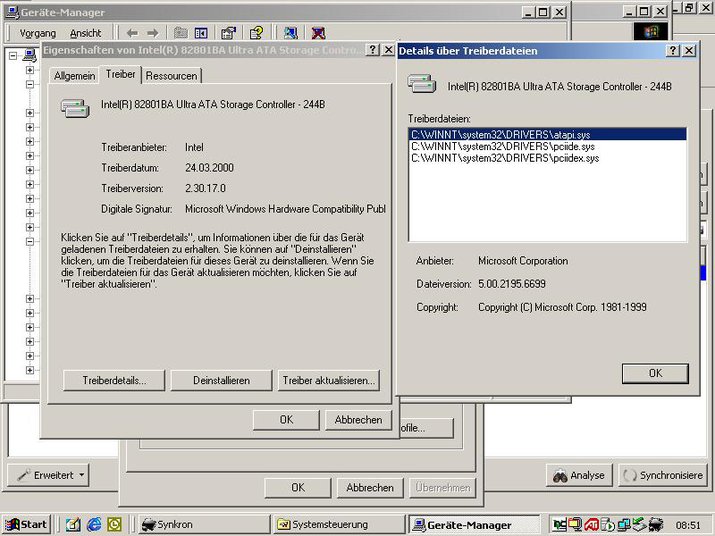Click the storage controller icon in Eigenschaften dialog
The image size is (715, 536).
75,108
